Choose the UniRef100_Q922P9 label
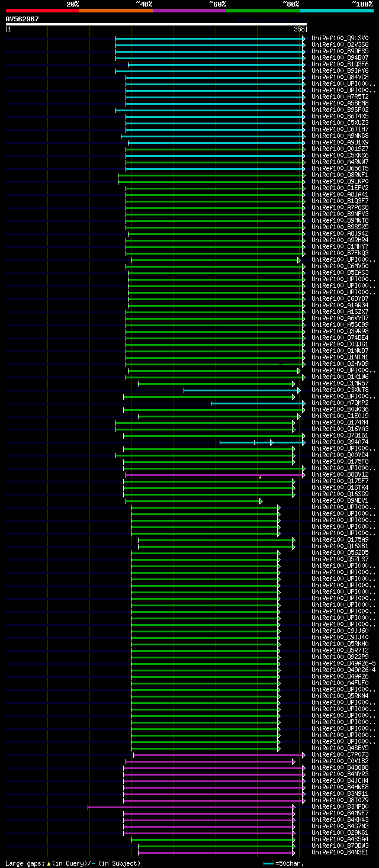The height and width of the screenshot is (868, 379). tap(340, 657)
